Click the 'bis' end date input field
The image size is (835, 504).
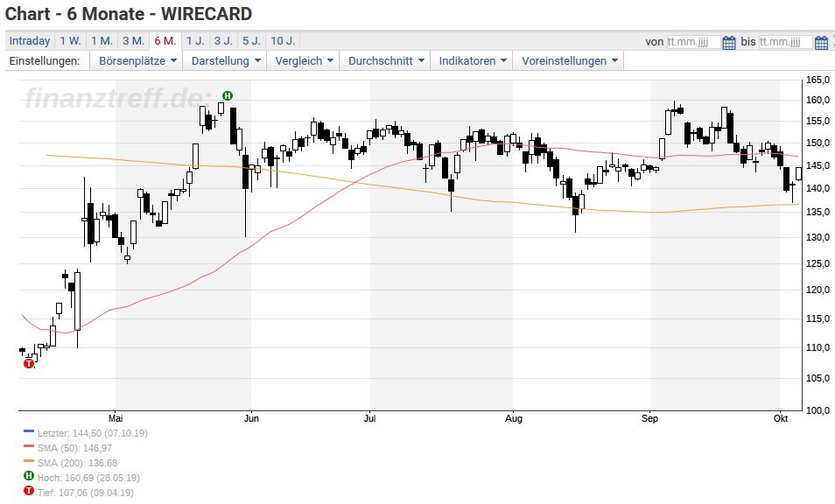click(x=785, y=42)
